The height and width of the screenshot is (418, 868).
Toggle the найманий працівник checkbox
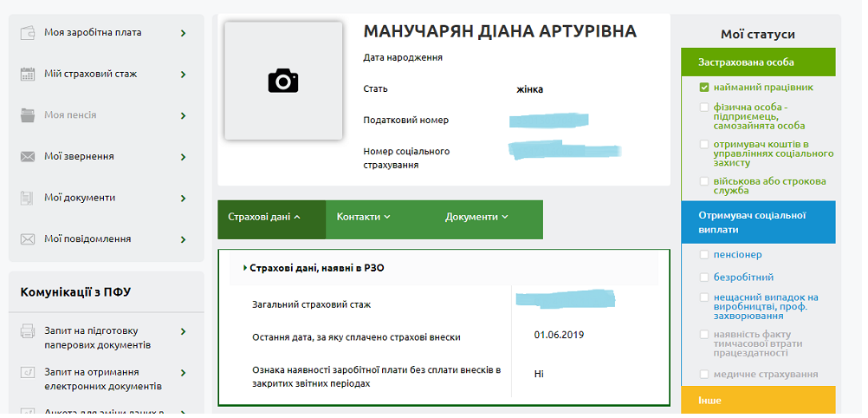(x=704, y=87)
